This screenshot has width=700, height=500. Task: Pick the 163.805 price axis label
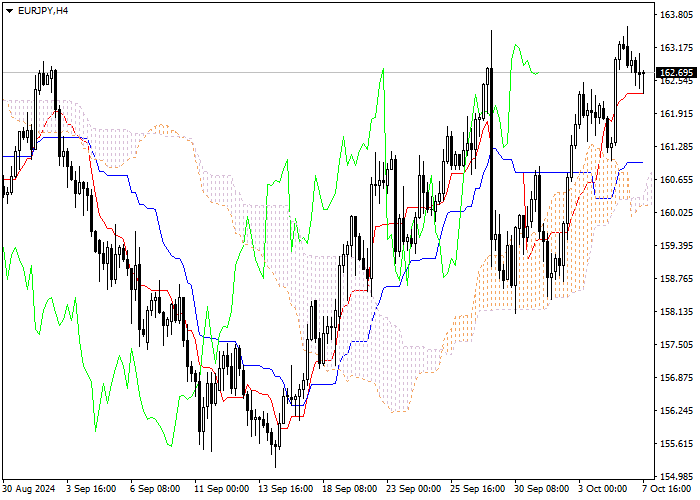point(676,15)
